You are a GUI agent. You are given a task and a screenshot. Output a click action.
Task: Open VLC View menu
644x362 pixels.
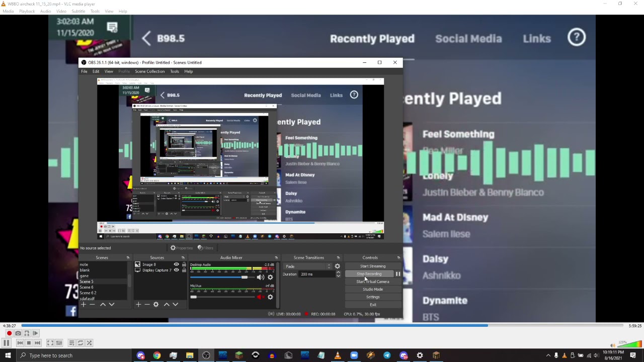pos(109,11)
